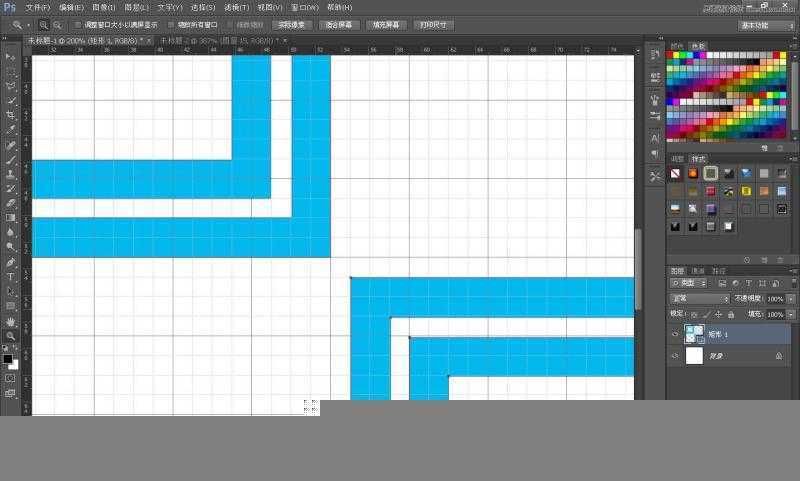Open the 图像(I) menu

pos(104,8)
